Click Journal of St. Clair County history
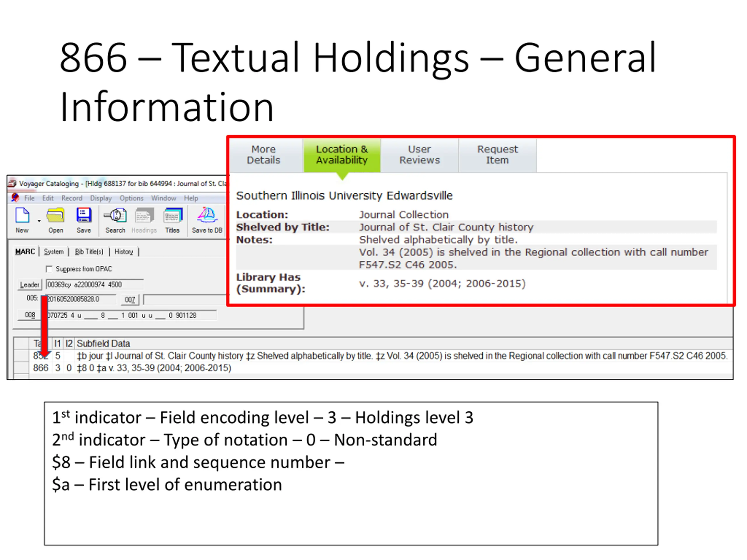747x560 pixels. point(446,227)
